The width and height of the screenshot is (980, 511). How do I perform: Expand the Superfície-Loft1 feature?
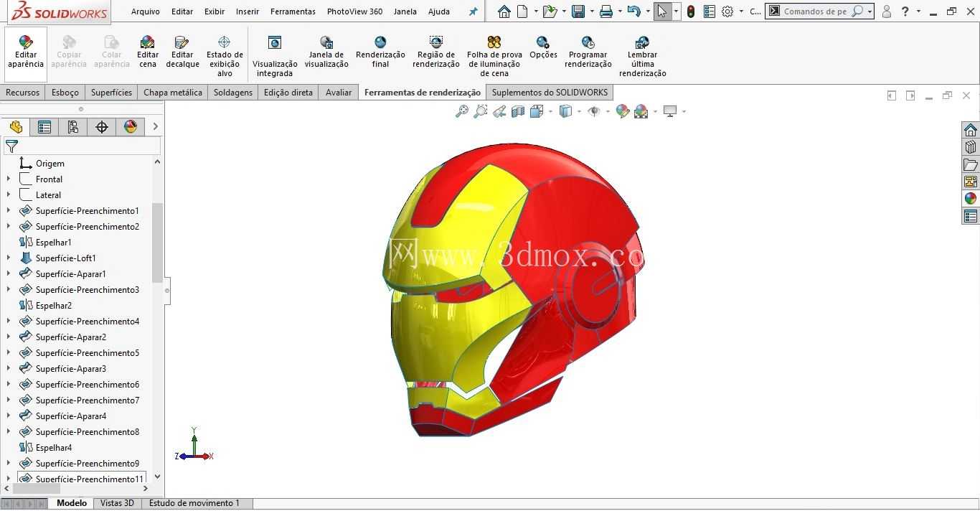(x=9, y=258)
